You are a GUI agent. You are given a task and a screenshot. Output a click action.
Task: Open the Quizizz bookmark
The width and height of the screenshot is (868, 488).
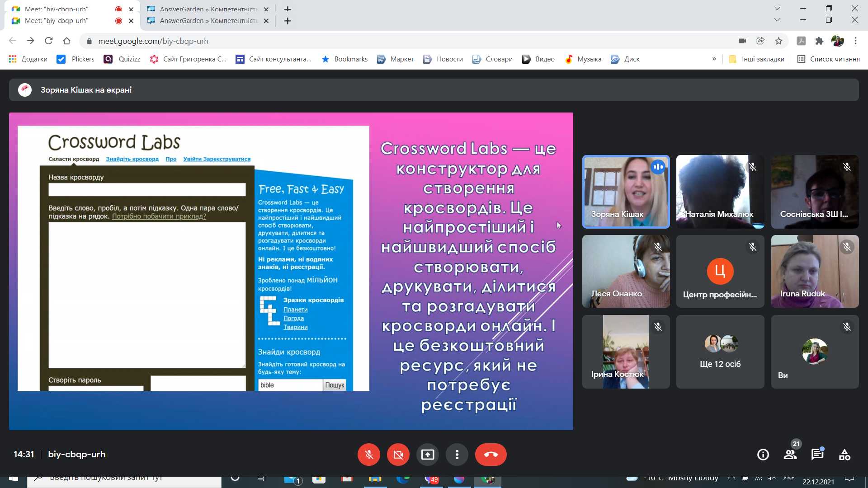pos(122,59)
